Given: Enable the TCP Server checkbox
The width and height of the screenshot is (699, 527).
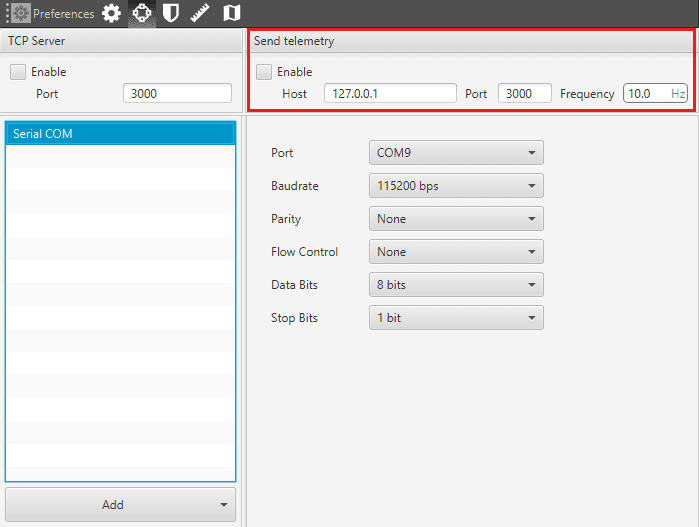Looking at the screenshot, I should pos(18,72).
